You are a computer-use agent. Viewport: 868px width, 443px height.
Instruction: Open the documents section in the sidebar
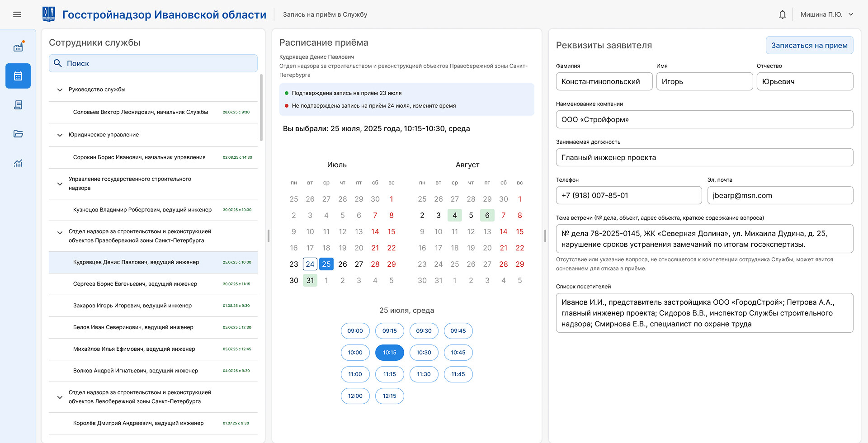point(18,105)
